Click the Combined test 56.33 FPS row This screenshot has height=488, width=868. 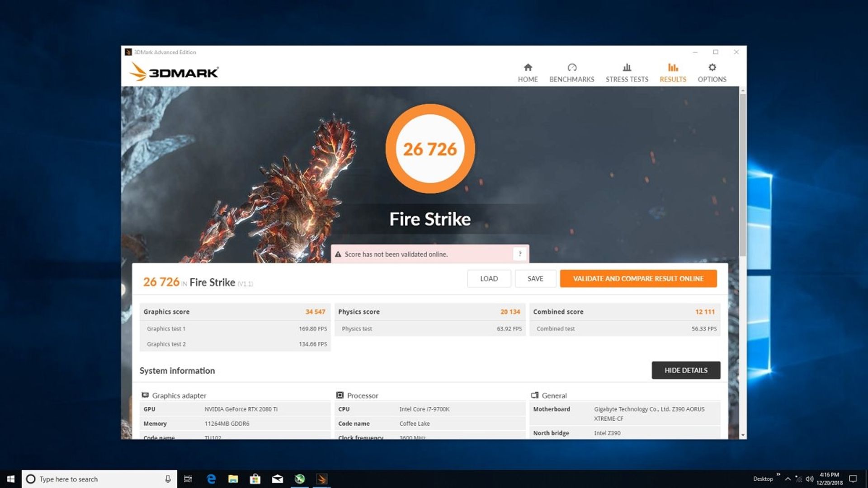[625, 329]
